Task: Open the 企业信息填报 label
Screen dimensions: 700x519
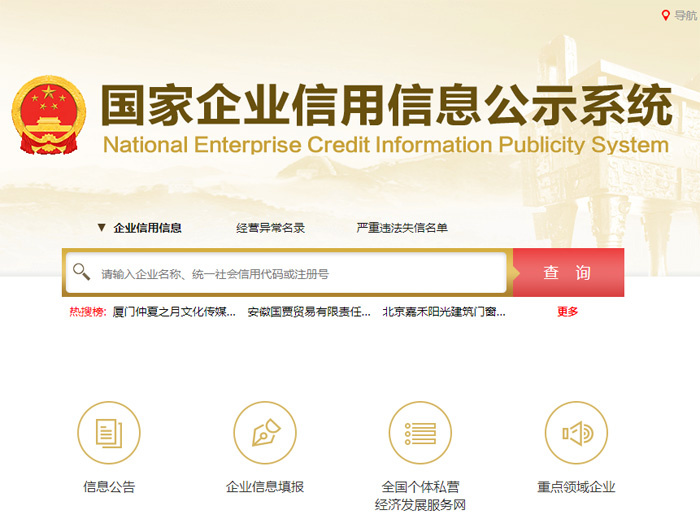Action: (265, 486)
